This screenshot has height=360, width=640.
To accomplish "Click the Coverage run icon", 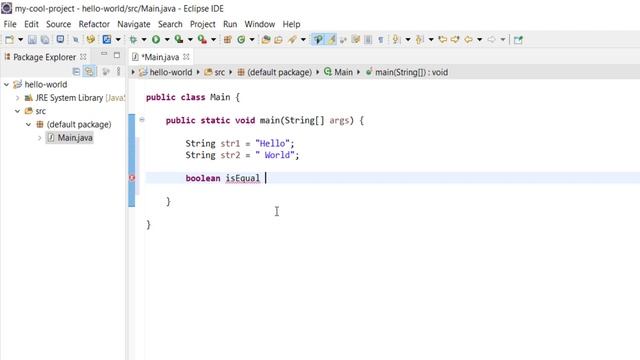I will (179, 40).
